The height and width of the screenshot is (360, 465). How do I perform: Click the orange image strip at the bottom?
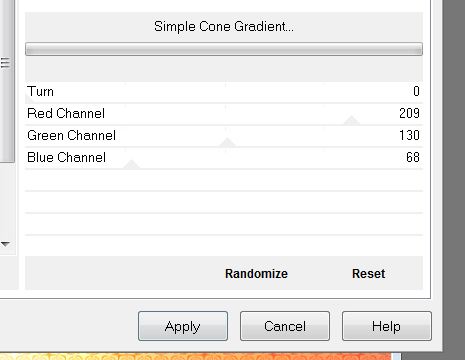197,356
